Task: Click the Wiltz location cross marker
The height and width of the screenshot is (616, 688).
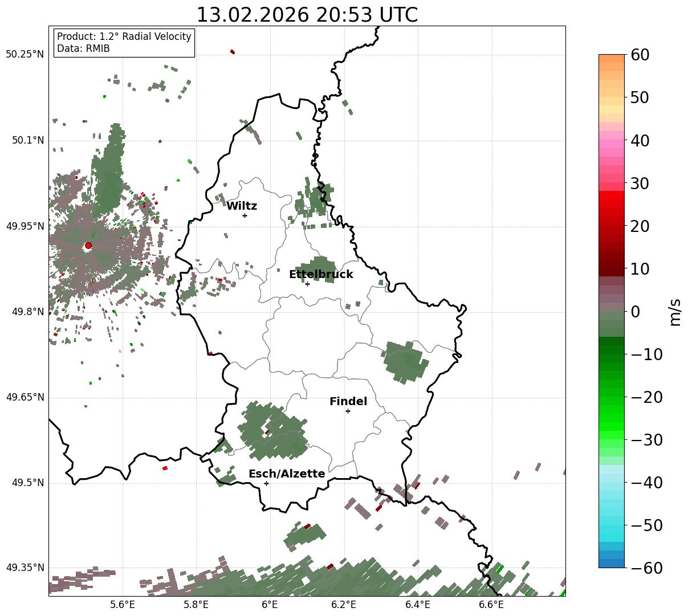Action: coord(245,215)
